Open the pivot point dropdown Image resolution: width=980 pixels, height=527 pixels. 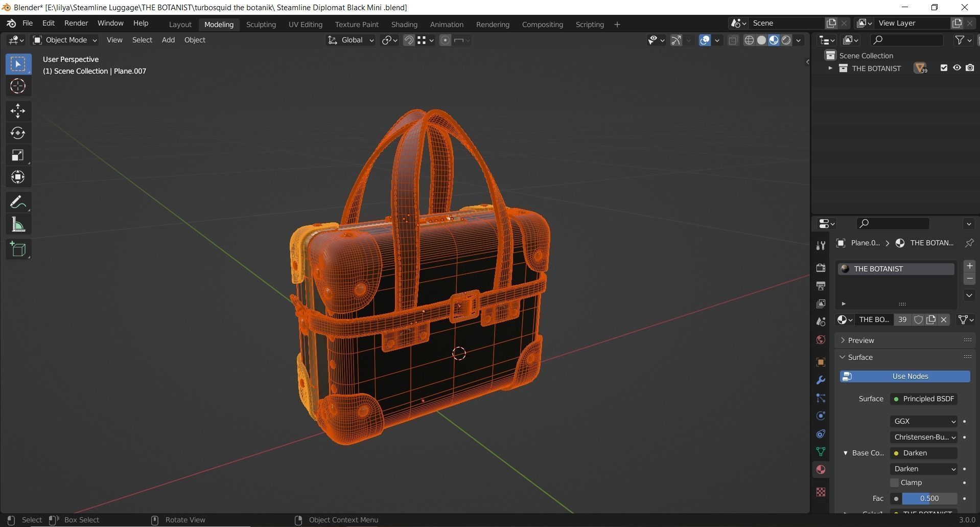click(389, 40)
